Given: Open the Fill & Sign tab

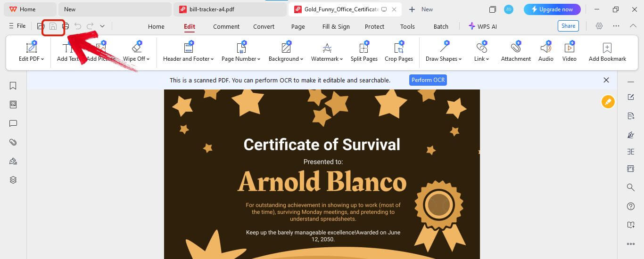Looking at the screenshot, I should point(336,26).
